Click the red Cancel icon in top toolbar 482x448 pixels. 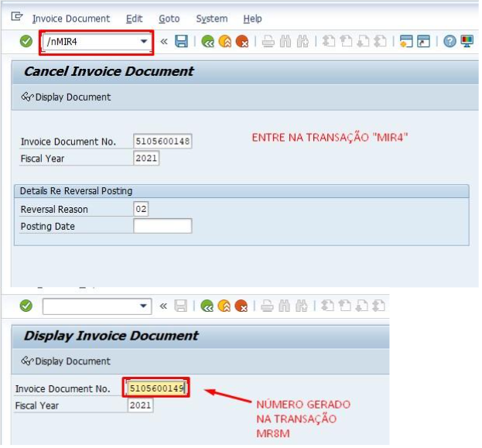(242, 41)
